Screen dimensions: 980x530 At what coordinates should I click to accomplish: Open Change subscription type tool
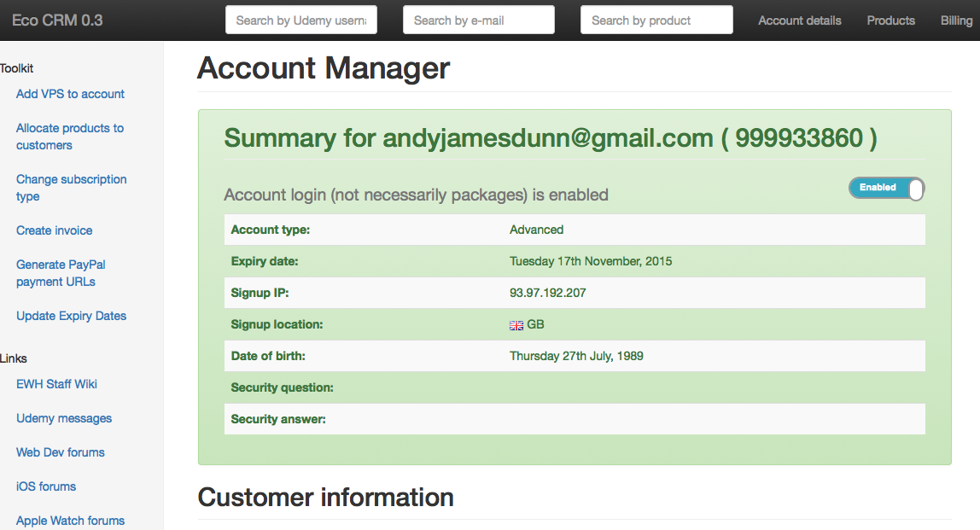(71, 188)
